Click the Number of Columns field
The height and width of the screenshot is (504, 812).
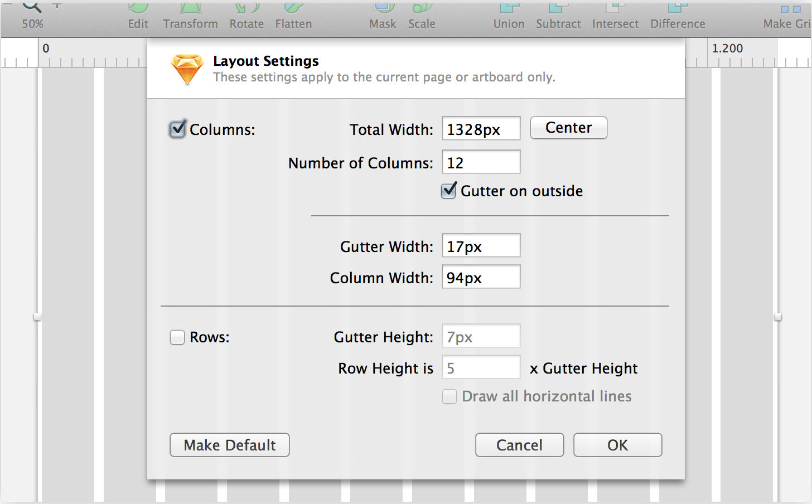(x=481, y=162)
